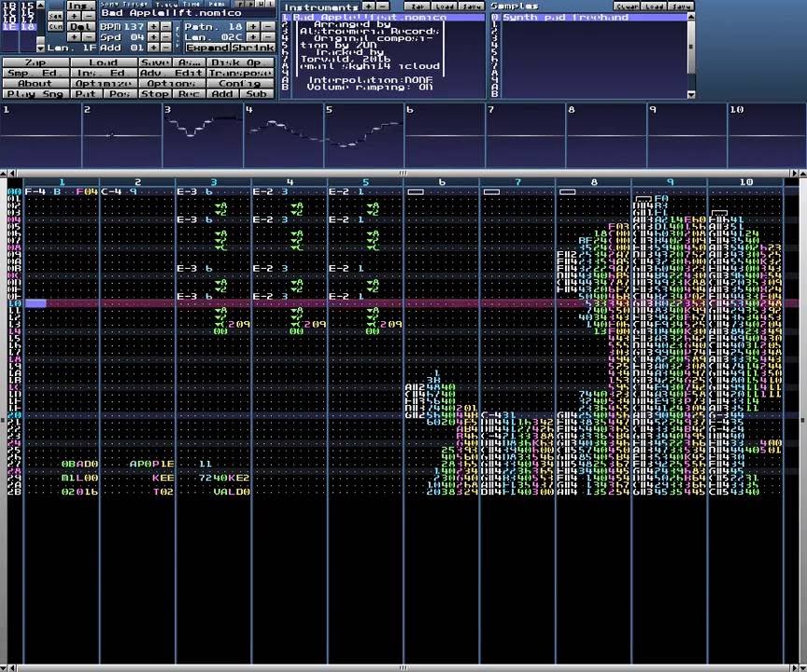This screenshot has height=672, width=807.
Task: Shrink the current pattern
Action: 253,48
